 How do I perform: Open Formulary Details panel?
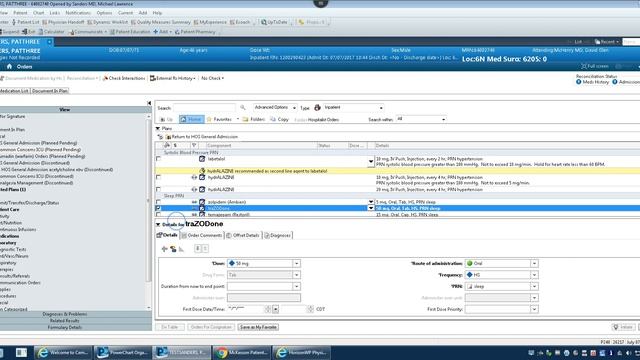coord(64,327)
